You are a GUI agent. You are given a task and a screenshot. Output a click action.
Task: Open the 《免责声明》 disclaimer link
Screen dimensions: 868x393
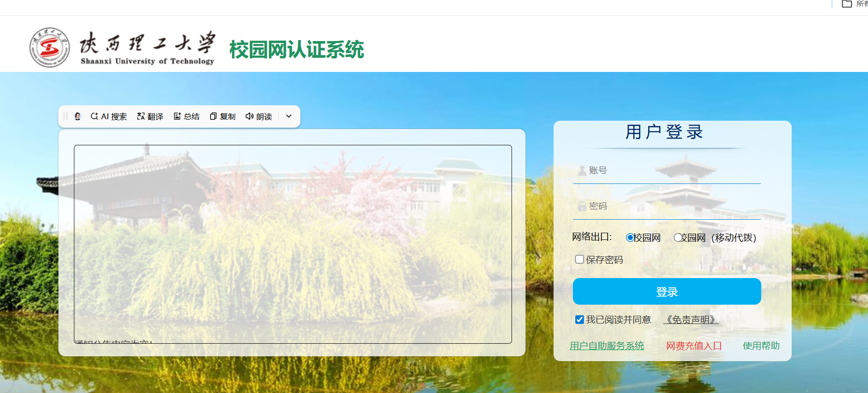691,320
